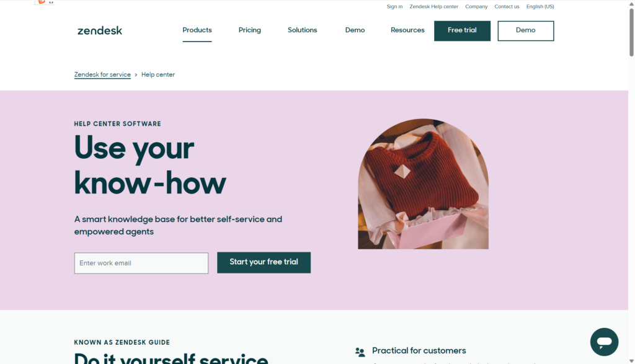Open the Demo navigation item

(x=355, y=30)
